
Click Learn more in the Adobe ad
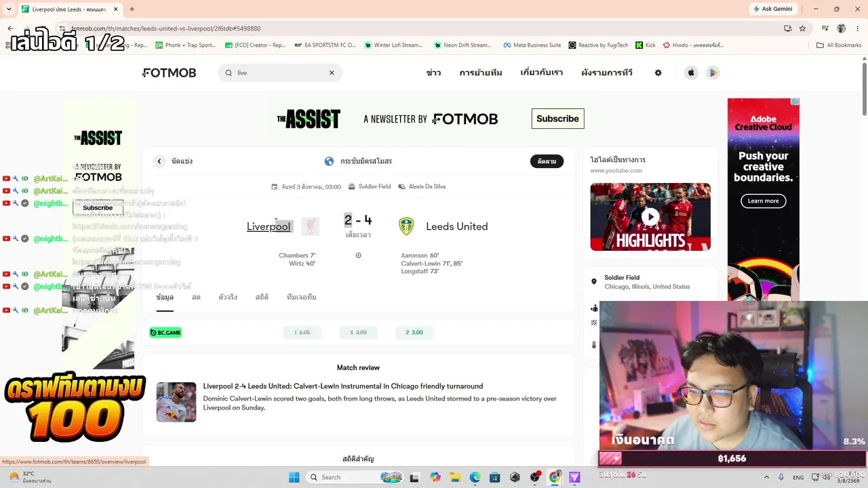pos(763,201)
